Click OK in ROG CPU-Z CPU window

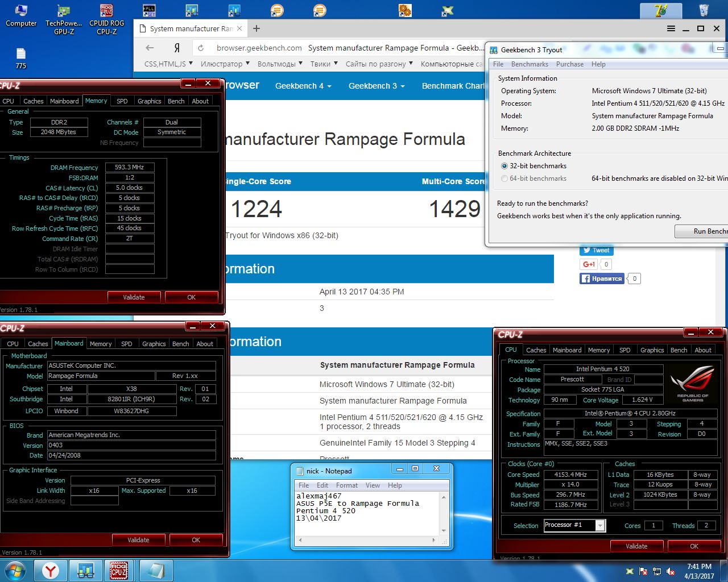pyautogui.click(x=694, y=546)
